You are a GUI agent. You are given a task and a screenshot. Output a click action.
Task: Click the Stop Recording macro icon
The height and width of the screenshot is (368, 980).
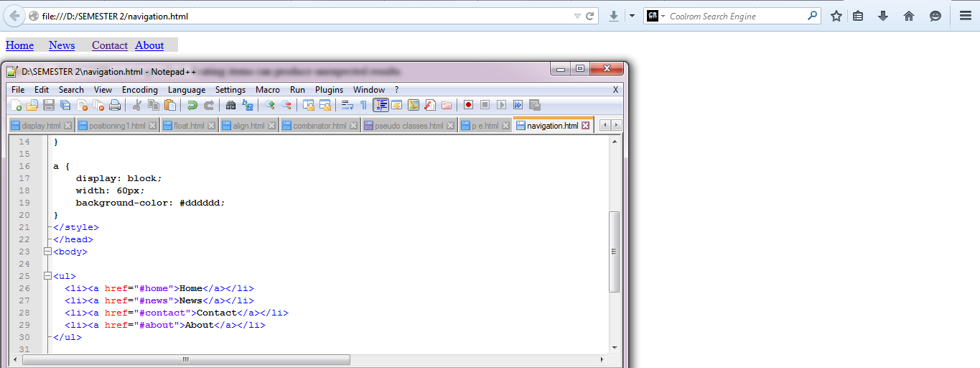(x=485, y=105)
